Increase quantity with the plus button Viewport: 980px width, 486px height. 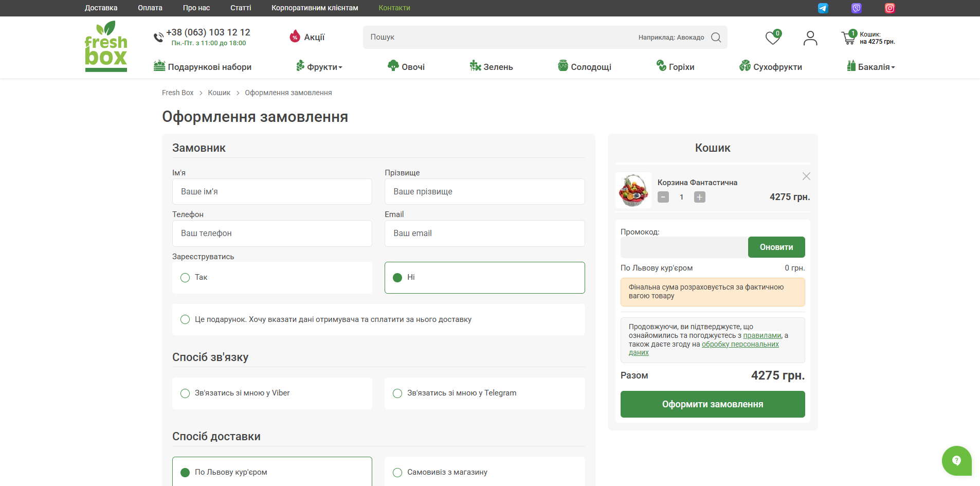699,197
